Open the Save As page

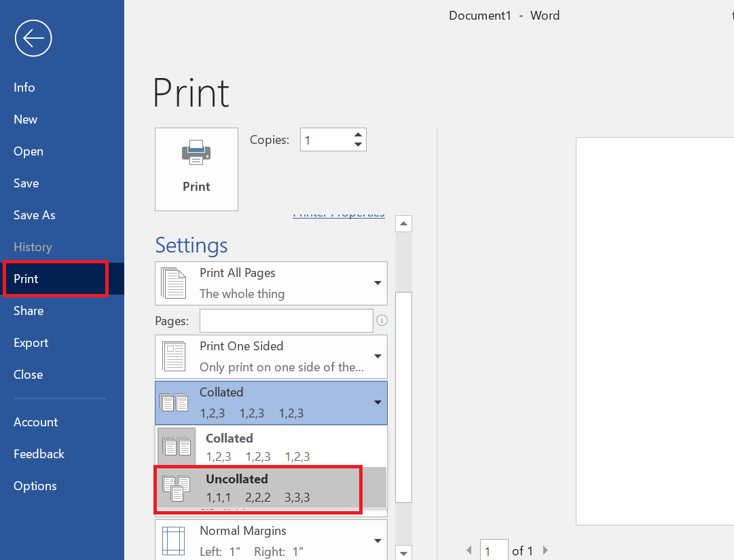tap(34, 214)
